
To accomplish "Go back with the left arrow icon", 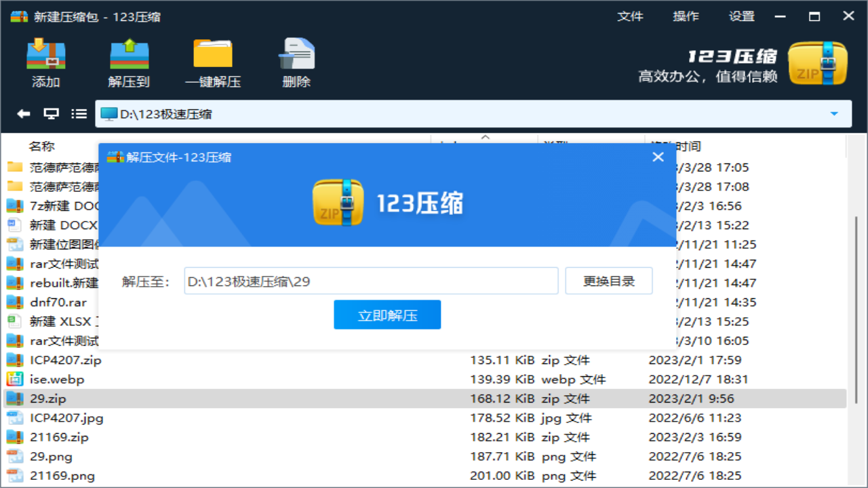I will pyautogui.click(x=24, y=114).
